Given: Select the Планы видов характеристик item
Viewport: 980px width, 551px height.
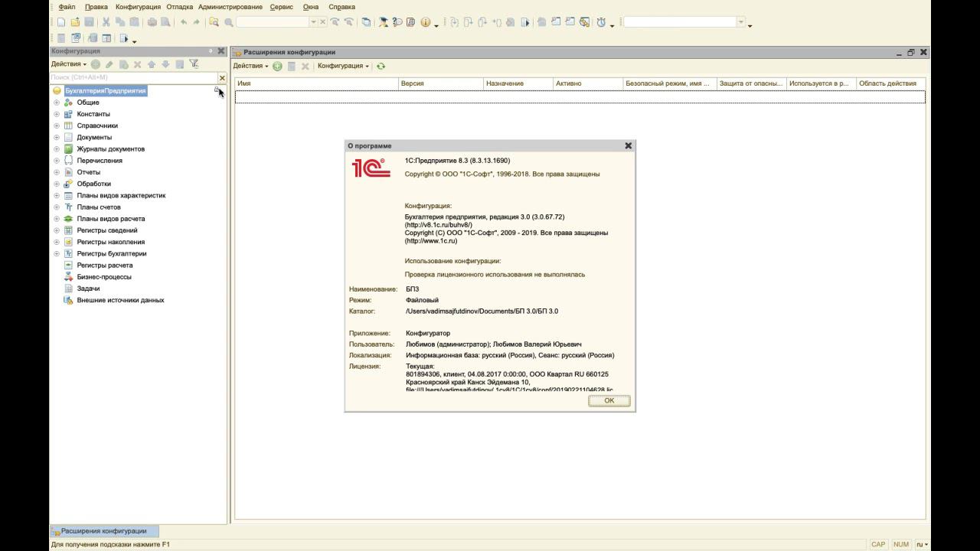Looking at the screenshot, I should pyautogui.click(x=121, y=195).
